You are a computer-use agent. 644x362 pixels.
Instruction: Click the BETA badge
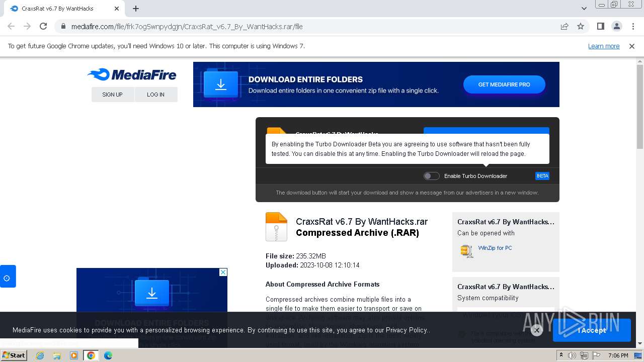coord(542,176)
